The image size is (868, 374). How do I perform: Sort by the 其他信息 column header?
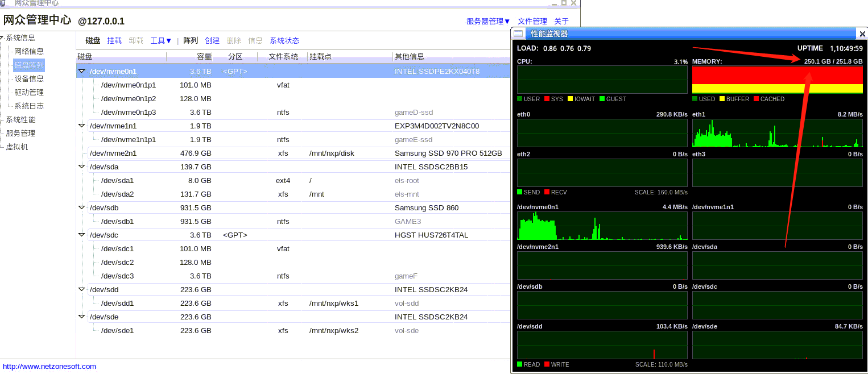[x=452, y=57]
